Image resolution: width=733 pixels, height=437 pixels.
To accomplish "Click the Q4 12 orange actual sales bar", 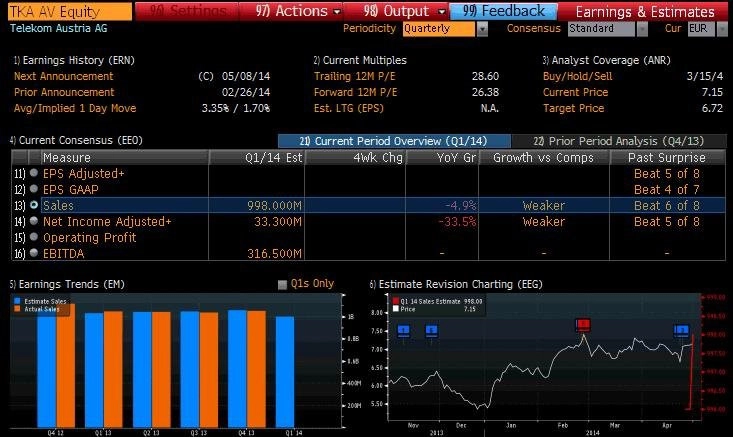I will click(65, 365).
